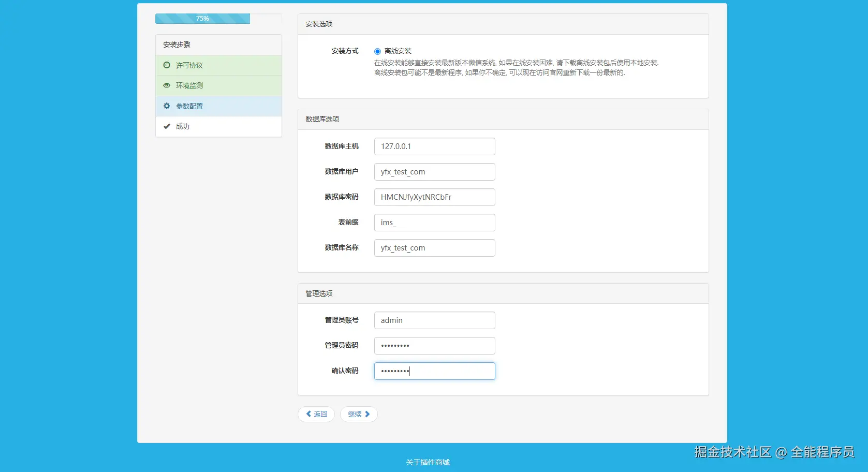Continue installation with 继续 button
This screenshot has height=472, width=868.
[359, 414]
